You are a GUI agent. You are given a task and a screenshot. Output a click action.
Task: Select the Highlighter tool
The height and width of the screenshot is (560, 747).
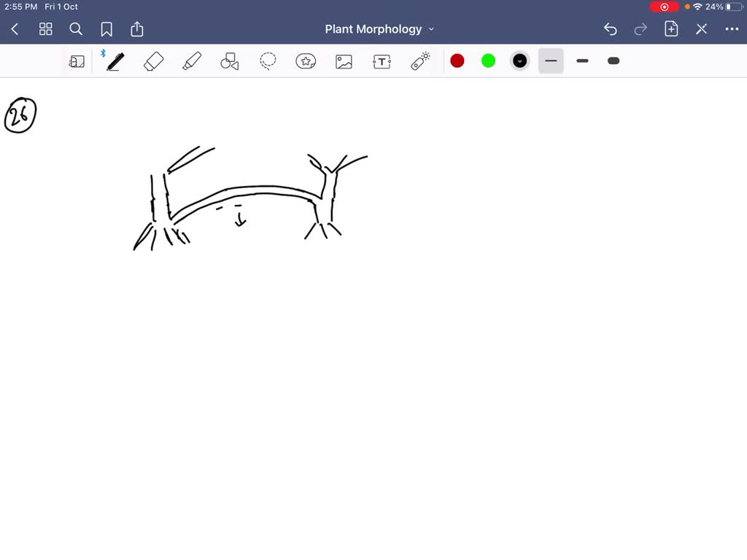pyautogui.click(x=192, y=61)
